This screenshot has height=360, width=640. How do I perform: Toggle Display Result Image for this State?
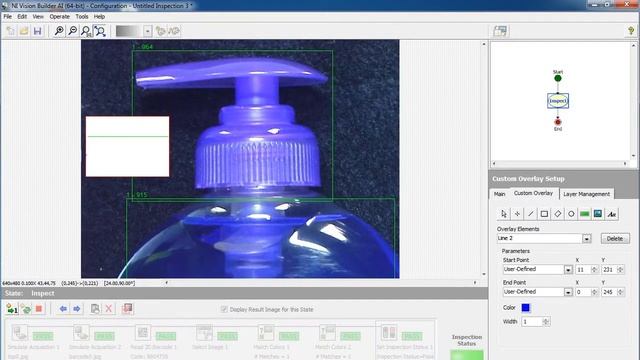tap(224, 309)
